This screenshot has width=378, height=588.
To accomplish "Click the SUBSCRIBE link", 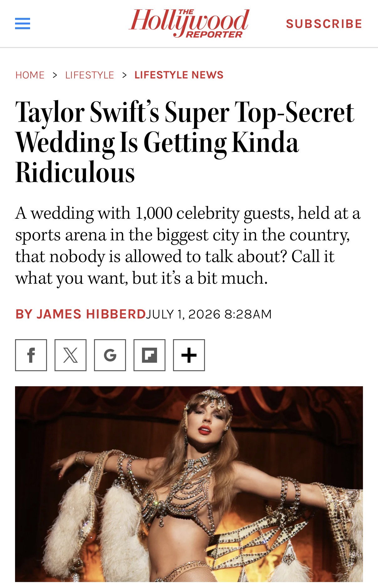I will click(x=324, y=24).
